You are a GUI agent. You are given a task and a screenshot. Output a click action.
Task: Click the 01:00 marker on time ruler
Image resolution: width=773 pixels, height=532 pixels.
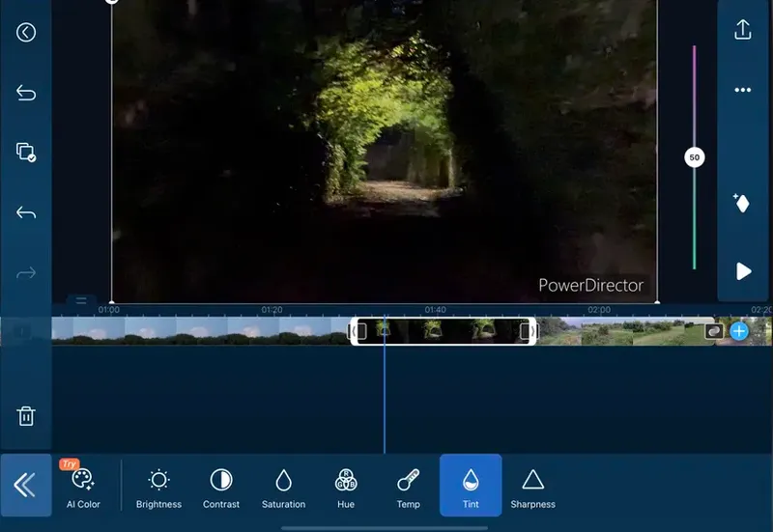tap(108, 310)
